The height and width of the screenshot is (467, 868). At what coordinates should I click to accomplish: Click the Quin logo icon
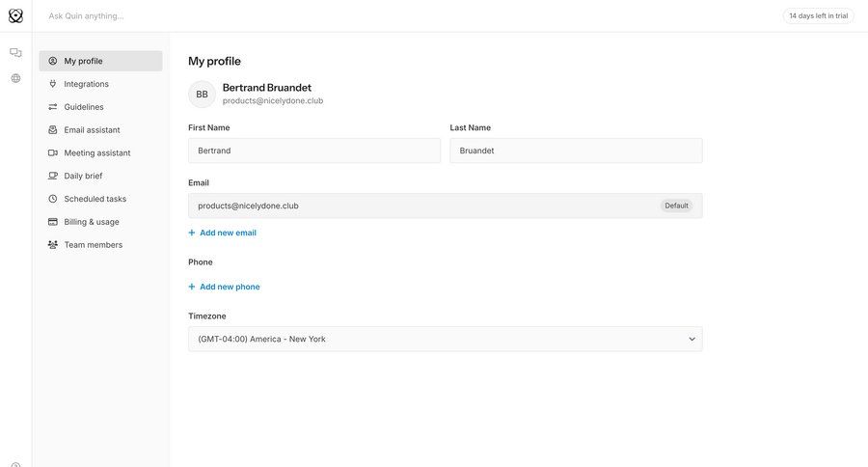(15, 15)
